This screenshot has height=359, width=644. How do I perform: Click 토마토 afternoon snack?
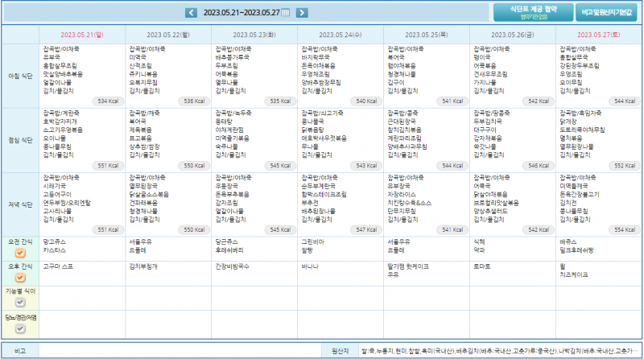482,266
